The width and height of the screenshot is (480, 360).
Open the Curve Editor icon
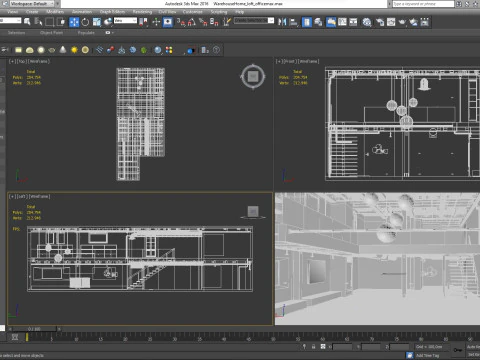[x=342, y=22]
